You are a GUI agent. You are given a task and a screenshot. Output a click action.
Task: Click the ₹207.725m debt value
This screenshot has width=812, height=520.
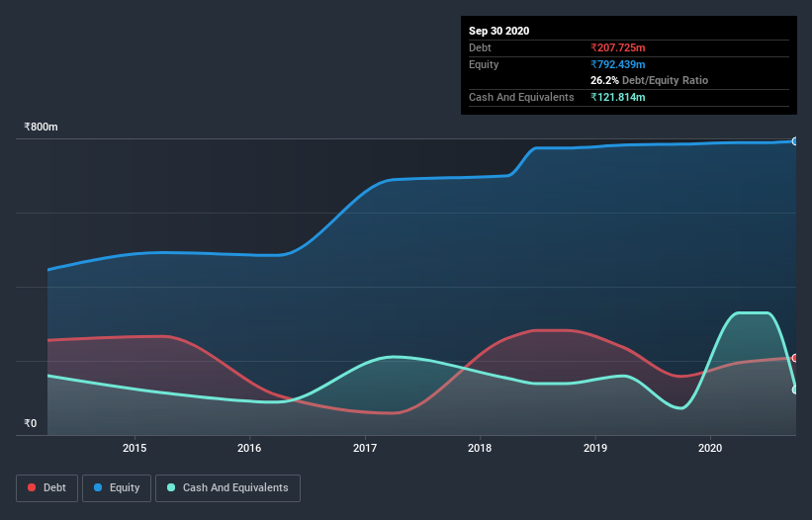click(618, 47)
